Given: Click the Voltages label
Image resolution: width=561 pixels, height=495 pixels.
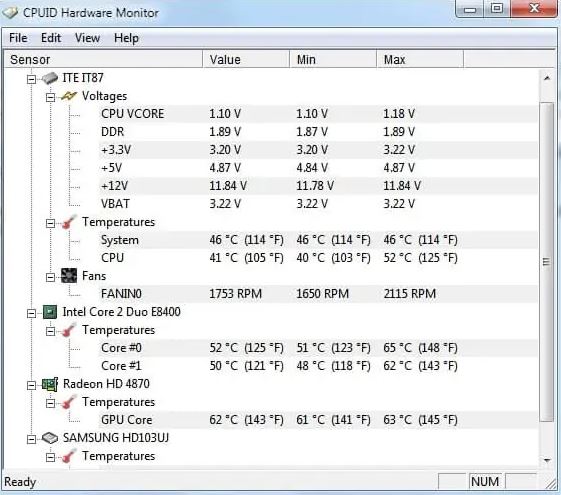Looking at the screenshot, I should [x=104, y=96].
